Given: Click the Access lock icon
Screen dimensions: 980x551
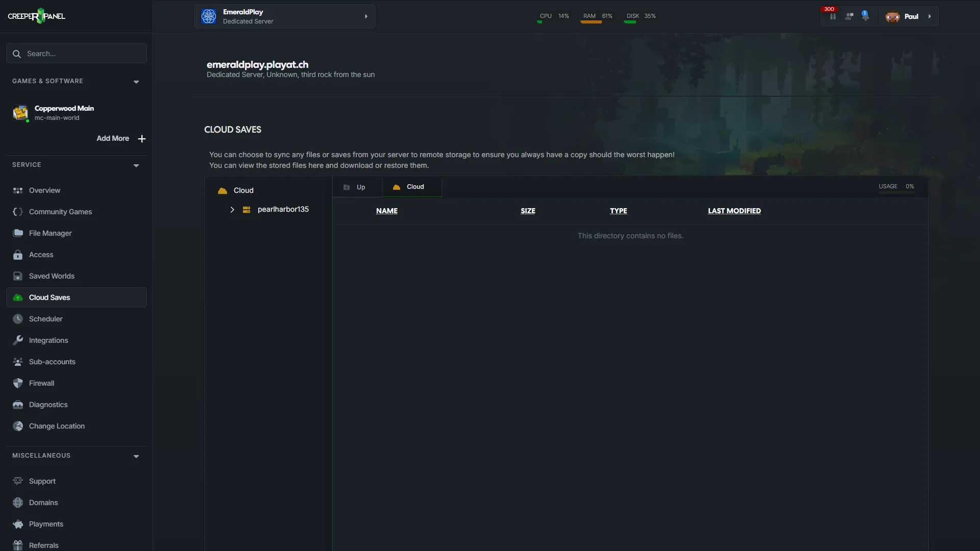Looking at the screenshot, I should tap(18, 255).
